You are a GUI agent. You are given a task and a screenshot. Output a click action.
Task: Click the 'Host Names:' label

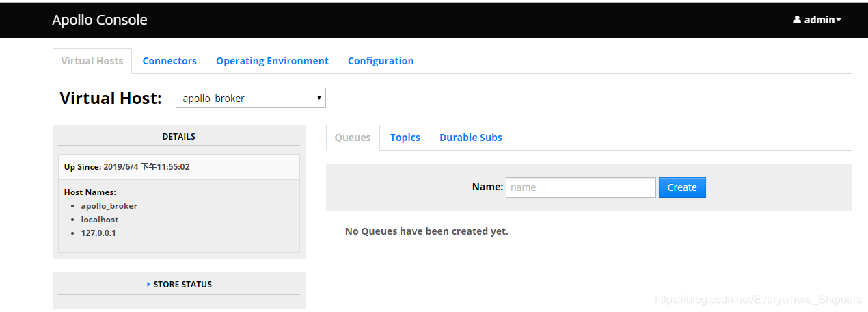click(x=90, y=192)
